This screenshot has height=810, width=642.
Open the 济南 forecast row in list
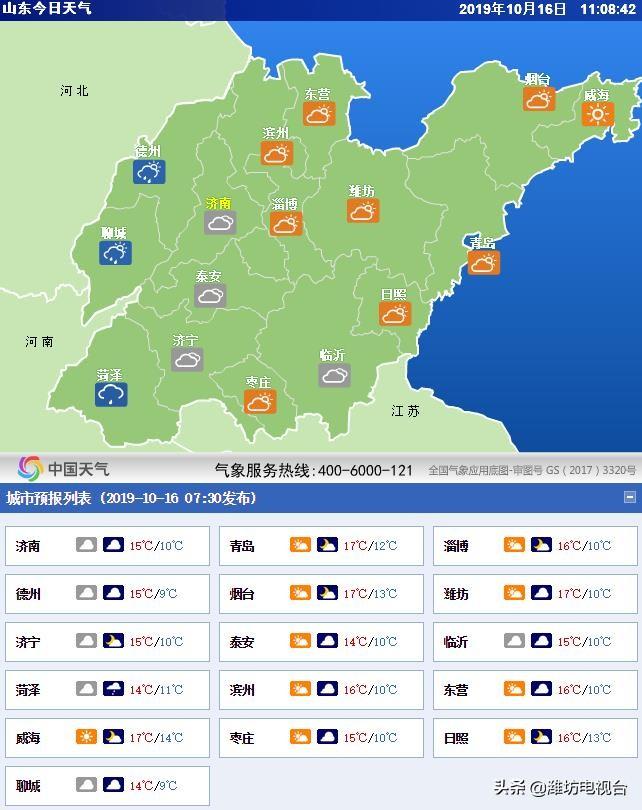pyautogui.click(x=107, y=546)
